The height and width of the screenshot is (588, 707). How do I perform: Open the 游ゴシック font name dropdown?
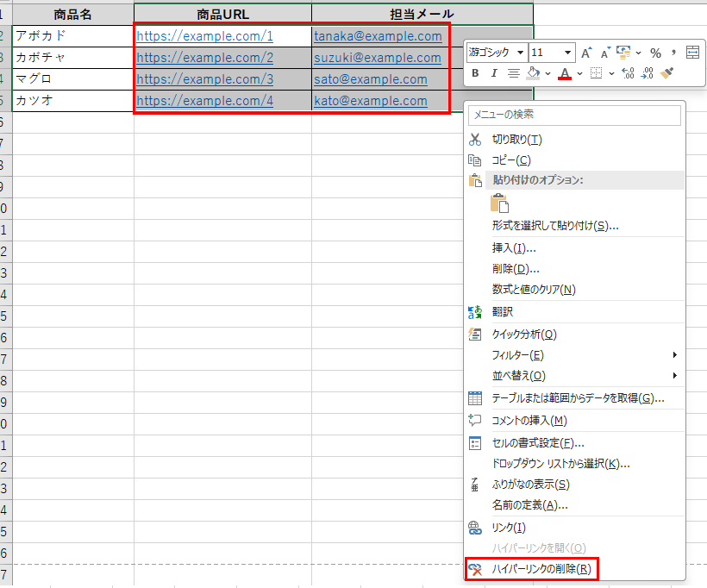[521, 53]
